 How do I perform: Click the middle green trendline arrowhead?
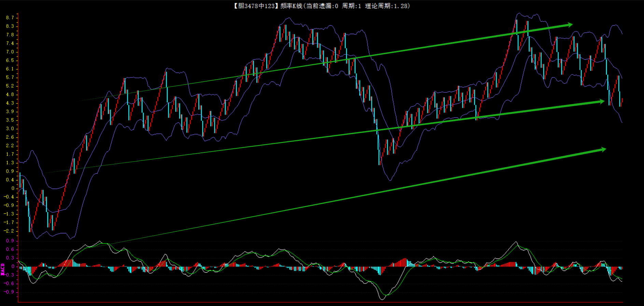point(601,101)
